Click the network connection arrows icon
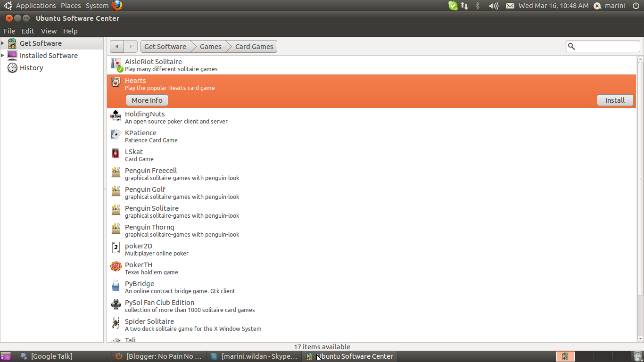The image size is (644, 362). coord(464,6)
